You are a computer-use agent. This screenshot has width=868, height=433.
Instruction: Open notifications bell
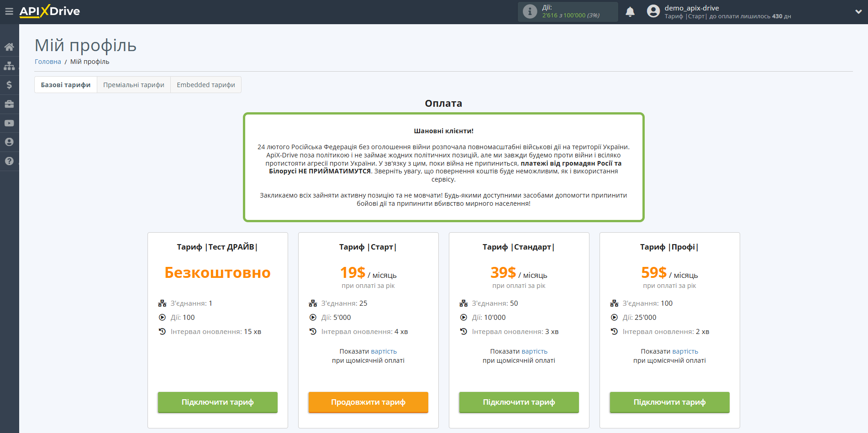click(x=630, y=12)
